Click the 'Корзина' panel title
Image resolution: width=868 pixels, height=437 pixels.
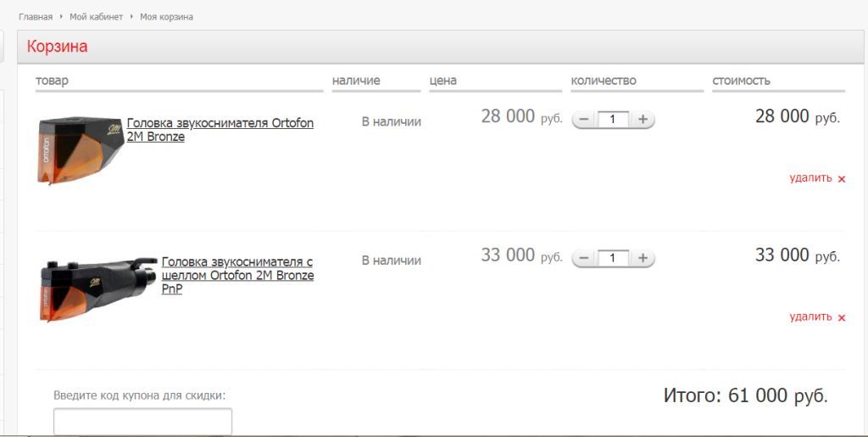tap(57, 47)
